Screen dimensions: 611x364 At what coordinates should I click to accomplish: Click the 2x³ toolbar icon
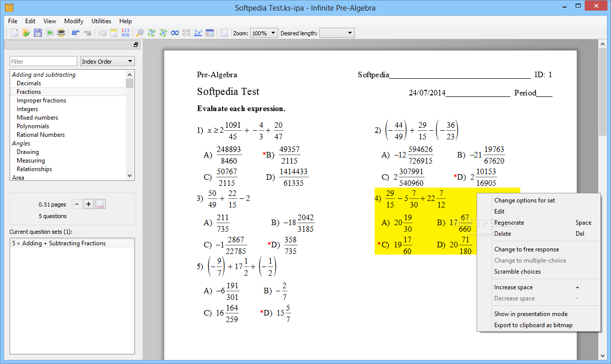(x=198, y=33)
